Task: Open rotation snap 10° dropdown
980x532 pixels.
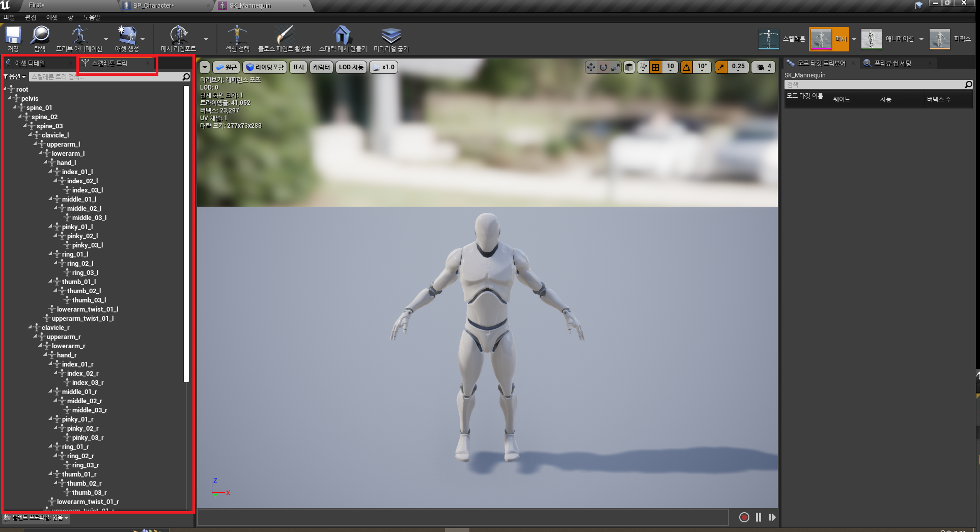Action: coord(702,67)
